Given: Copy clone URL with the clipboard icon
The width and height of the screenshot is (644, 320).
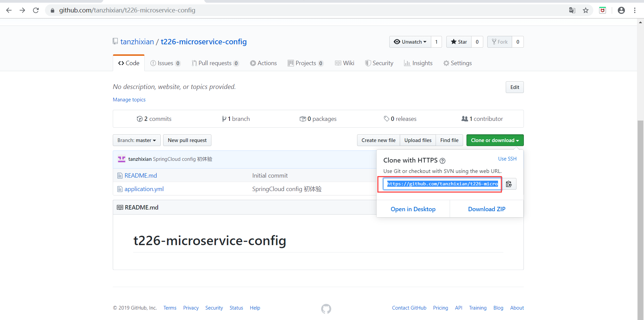Looking at the screenshot, I should [509, 184].
